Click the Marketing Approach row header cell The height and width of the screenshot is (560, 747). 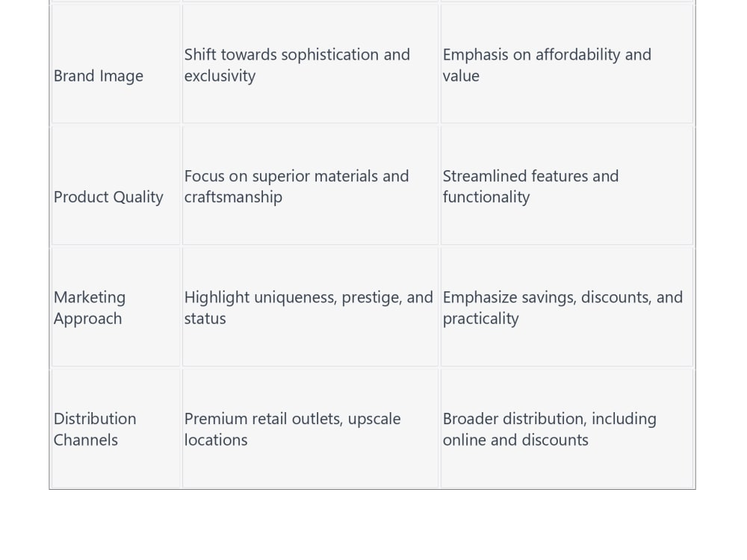coord(115,307)
